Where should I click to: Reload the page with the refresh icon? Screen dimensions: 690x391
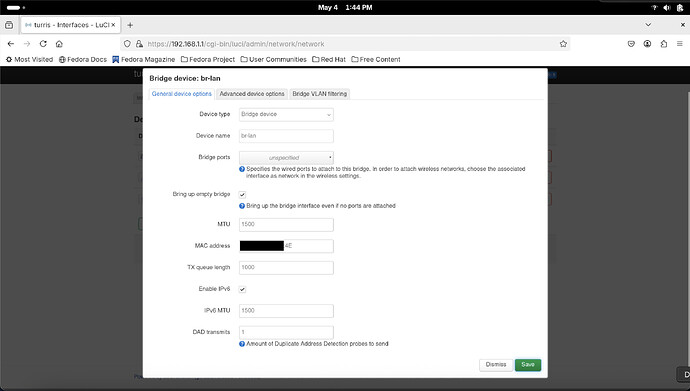coord(43,44)
